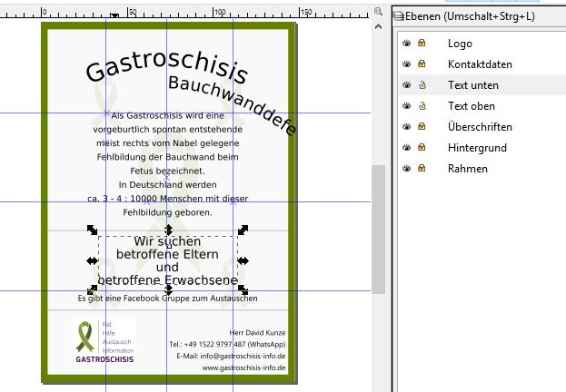Click 'Fehlbildung geboren.' text line

click(x=167, y=212)
